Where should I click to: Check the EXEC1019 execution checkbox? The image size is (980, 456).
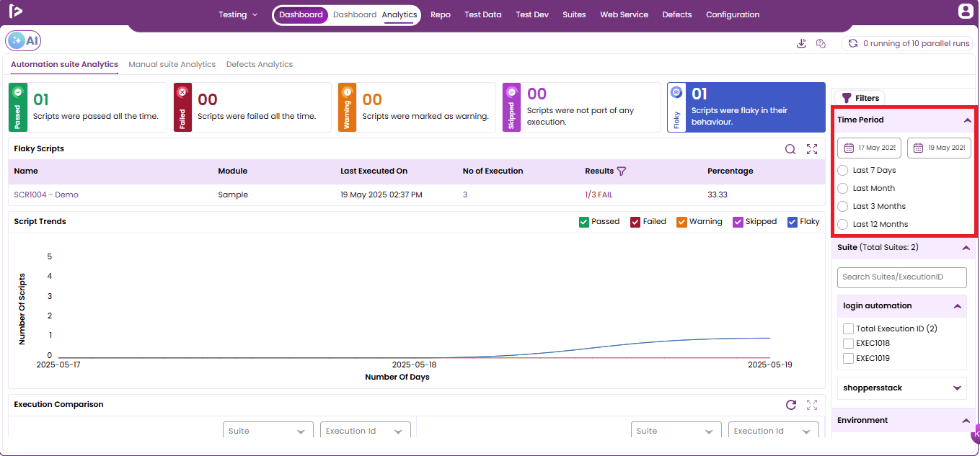(848, 358)
